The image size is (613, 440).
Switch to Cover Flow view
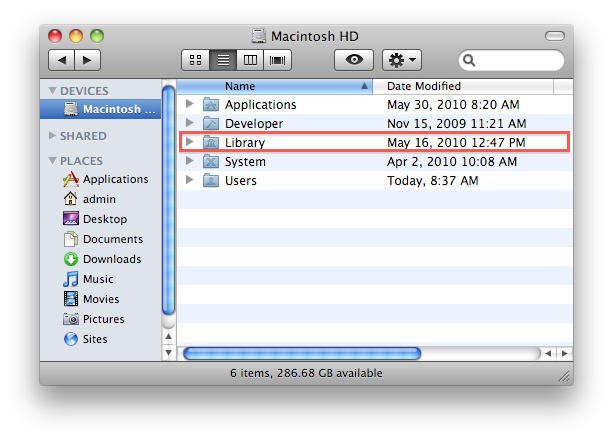click(x=277, y=60)
